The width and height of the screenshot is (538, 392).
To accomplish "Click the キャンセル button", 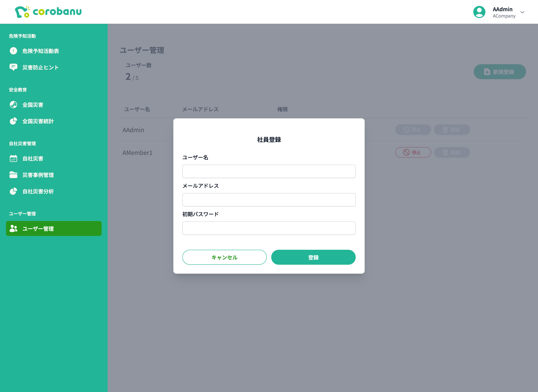I will [224, 257].
